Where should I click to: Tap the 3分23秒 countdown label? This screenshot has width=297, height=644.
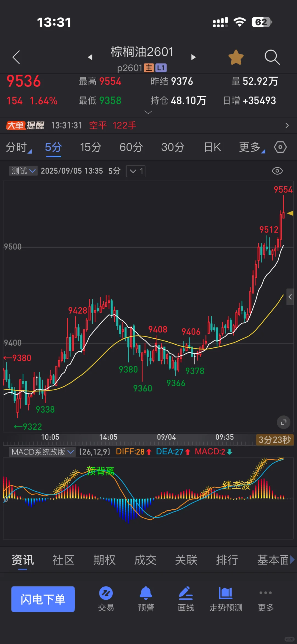coord(275,440)
